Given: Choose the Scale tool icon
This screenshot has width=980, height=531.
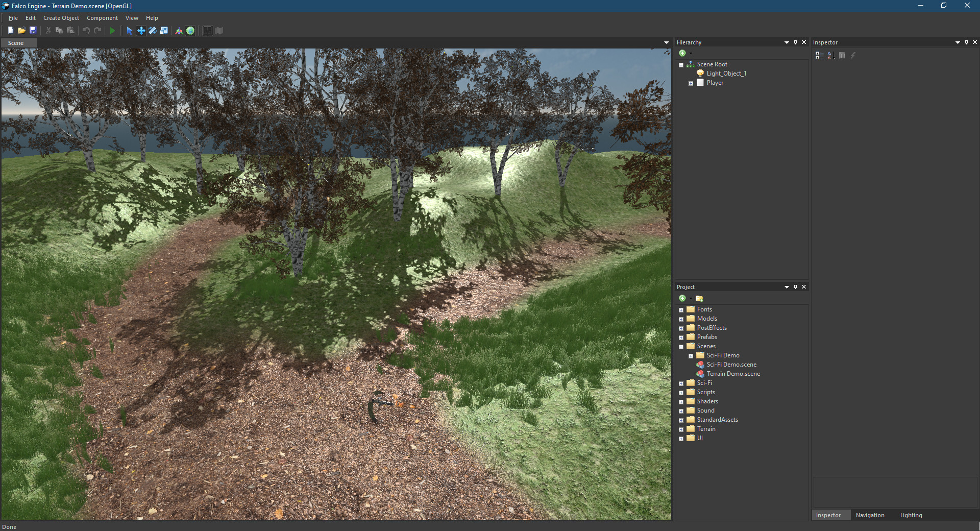Looking at the screenshot, I should pos(164,31).
